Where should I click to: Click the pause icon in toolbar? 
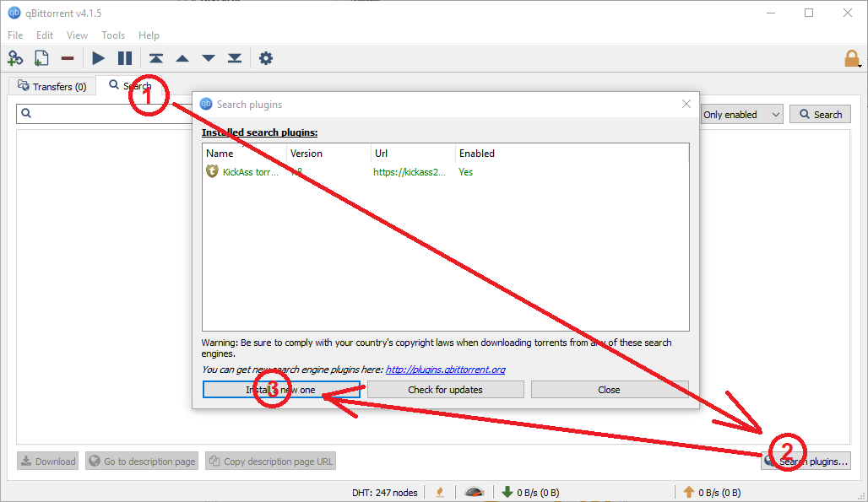coord(125,58)
